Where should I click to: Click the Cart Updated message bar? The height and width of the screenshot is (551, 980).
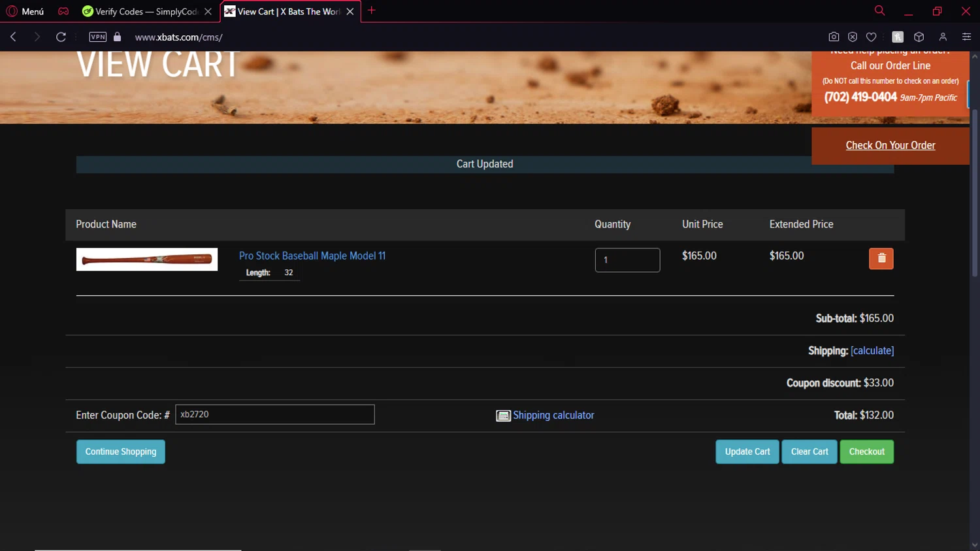pyautogui.click(x=485, y=164)
